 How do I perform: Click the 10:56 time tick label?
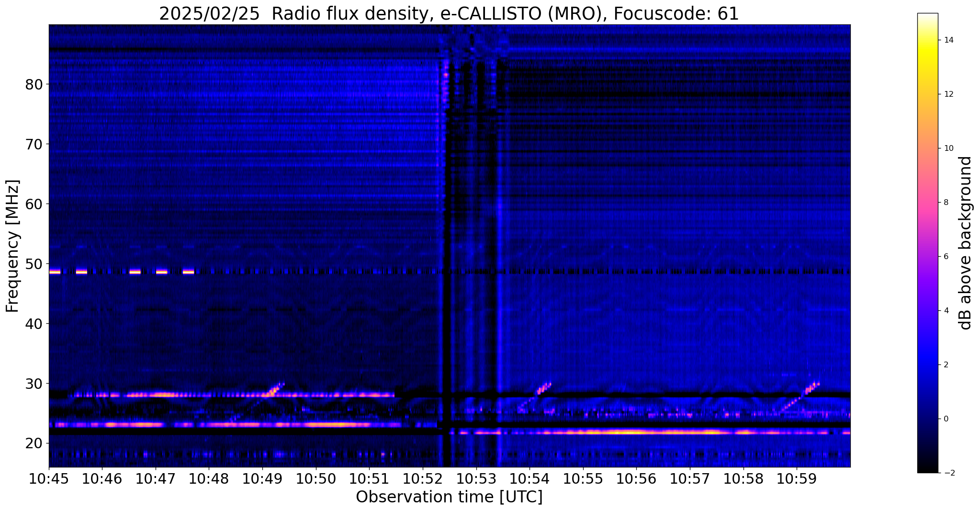coord(636,479)
